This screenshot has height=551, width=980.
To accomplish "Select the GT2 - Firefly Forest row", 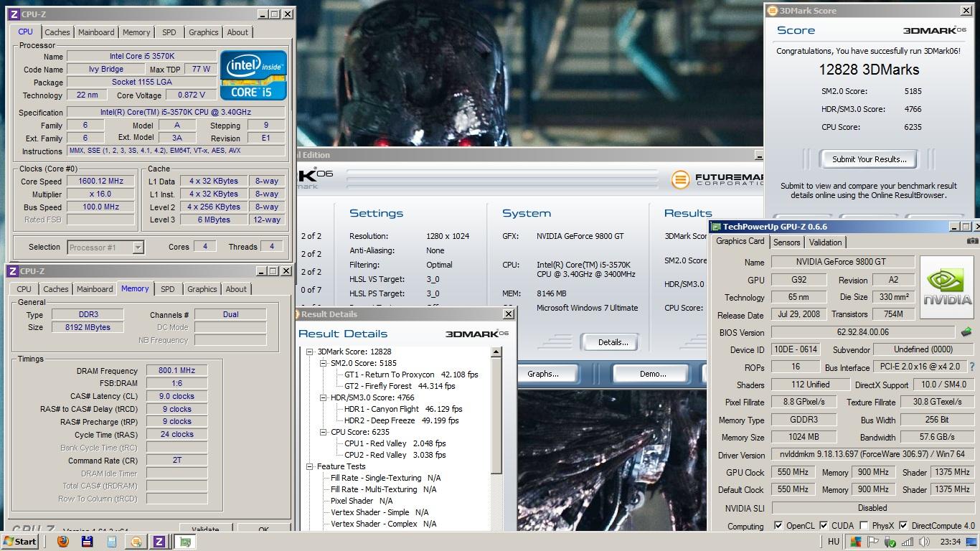I will (400, 386).
